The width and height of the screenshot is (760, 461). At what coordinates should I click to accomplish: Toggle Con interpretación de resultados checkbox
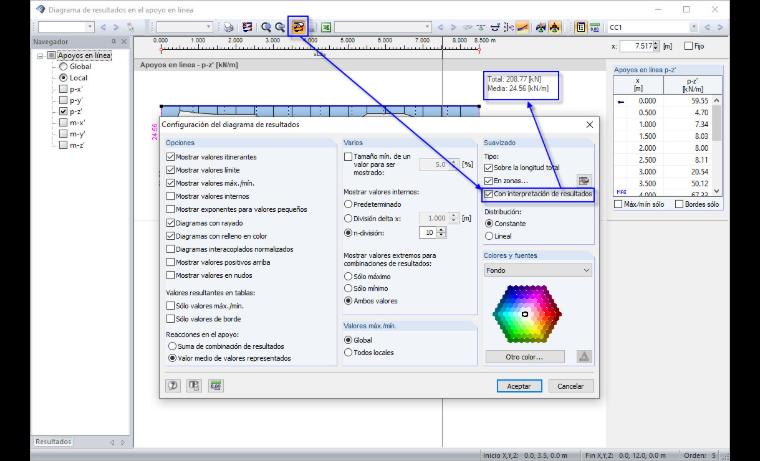[489, 194]
